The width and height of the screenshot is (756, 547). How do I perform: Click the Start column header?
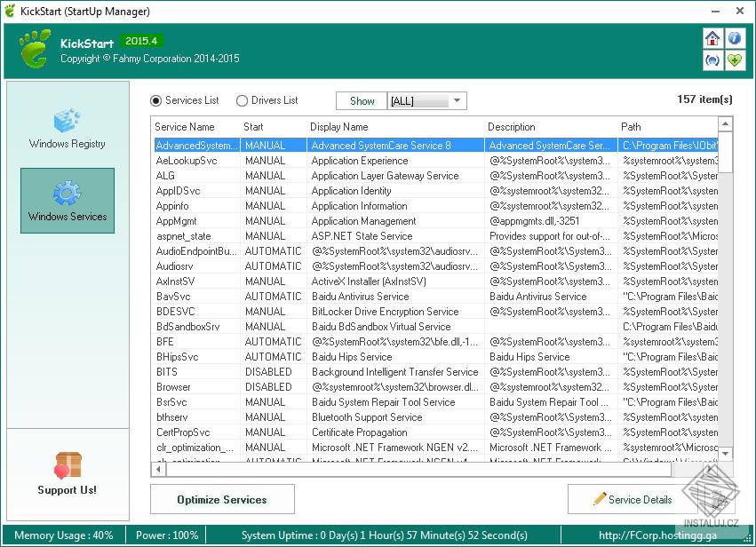pos(253,127)
